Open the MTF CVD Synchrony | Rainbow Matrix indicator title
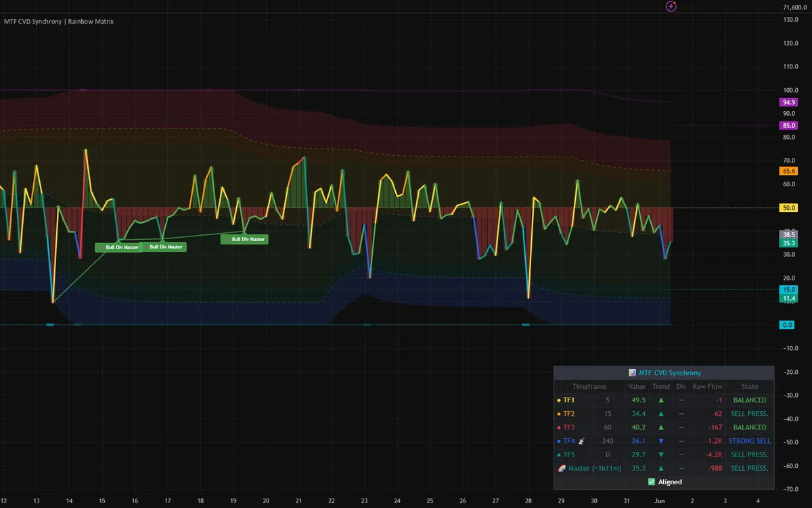 click(x=59, y=22)
